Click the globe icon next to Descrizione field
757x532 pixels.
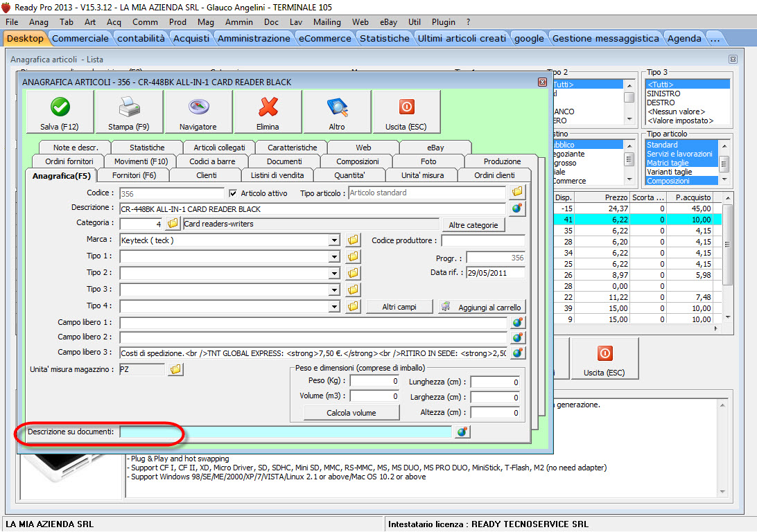(516, 208)
